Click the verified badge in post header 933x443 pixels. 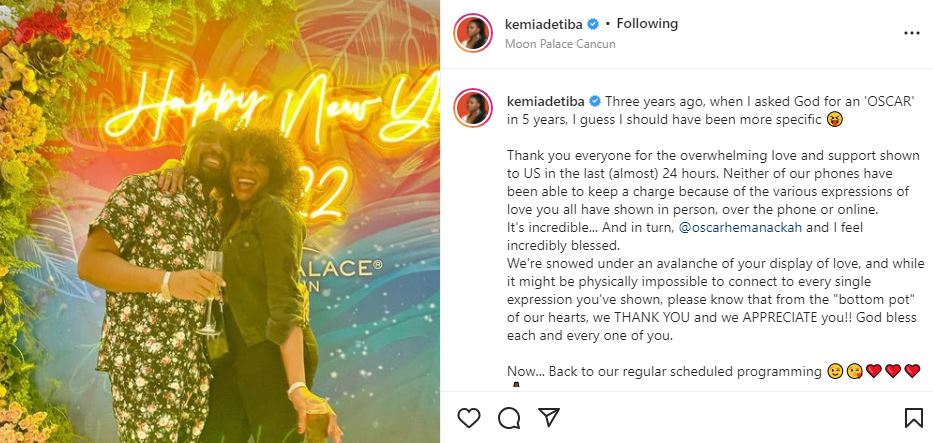tap(592, 24)
